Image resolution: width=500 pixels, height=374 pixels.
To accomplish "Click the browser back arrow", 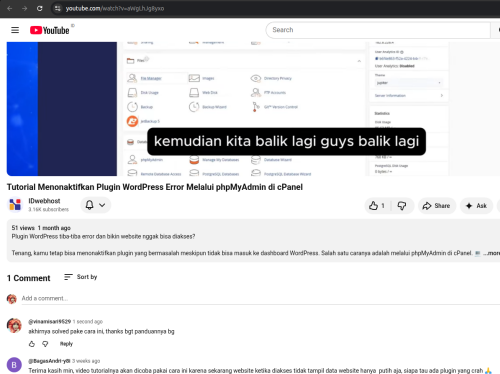I will (x=10, y=8).
